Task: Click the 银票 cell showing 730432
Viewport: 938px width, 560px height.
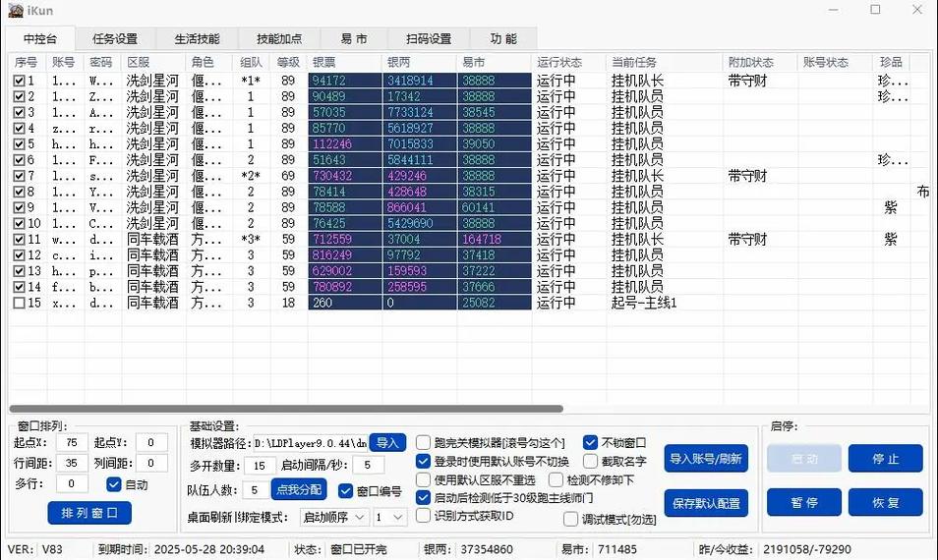Action: [x=345, y=176]
